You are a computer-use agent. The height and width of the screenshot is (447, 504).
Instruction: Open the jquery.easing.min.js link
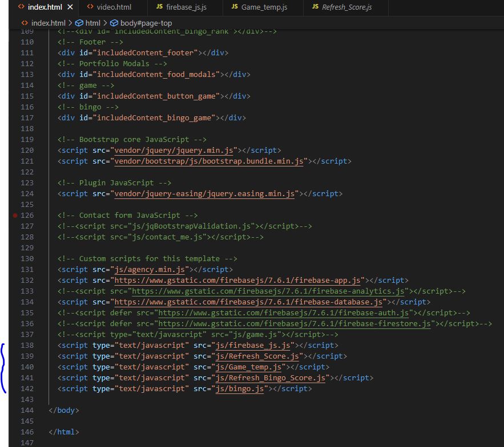click(204, 194)
